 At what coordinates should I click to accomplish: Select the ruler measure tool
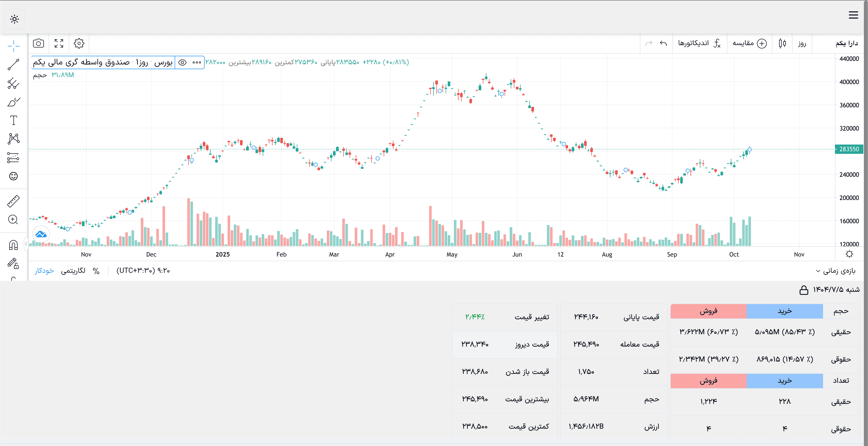(x=13, y=201)
